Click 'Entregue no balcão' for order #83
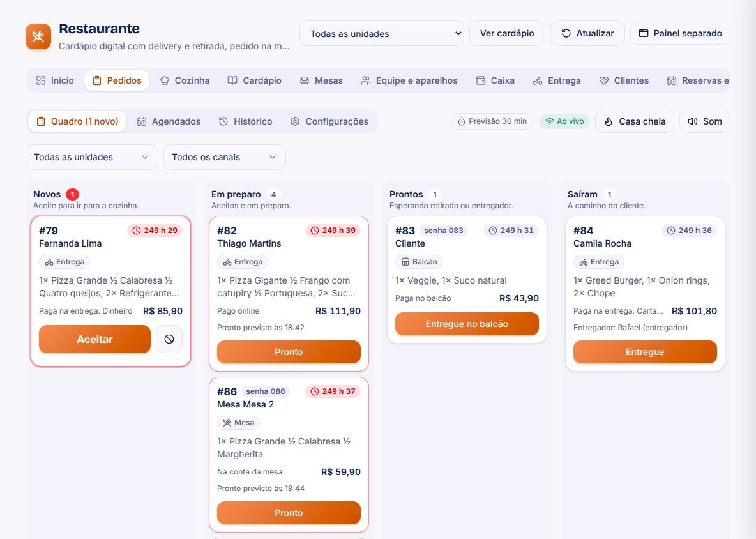The width and height of the screenshot is (756, 539). pos(467,324)
